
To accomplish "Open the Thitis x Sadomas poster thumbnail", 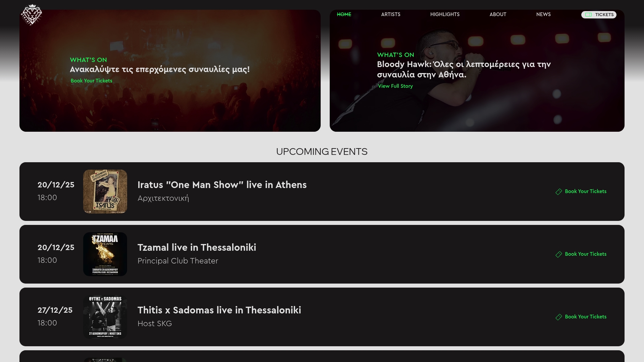I will coord(105,317).
